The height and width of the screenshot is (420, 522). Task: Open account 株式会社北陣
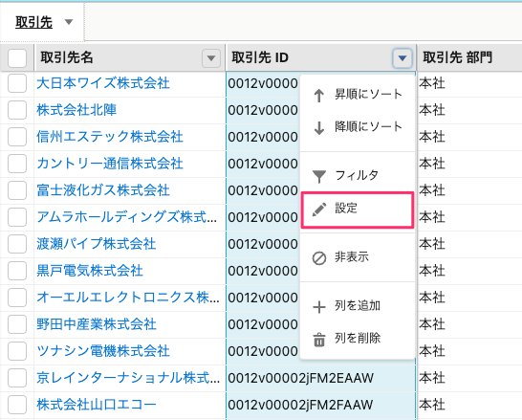(x=76, y=110)
